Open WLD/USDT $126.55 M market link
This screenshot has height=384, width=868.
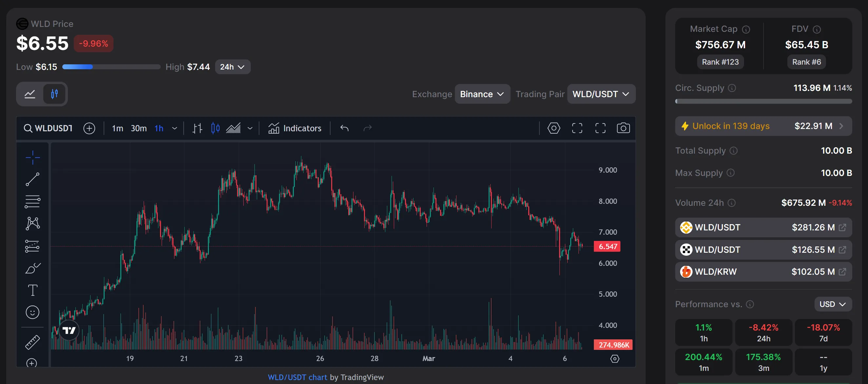763,250
